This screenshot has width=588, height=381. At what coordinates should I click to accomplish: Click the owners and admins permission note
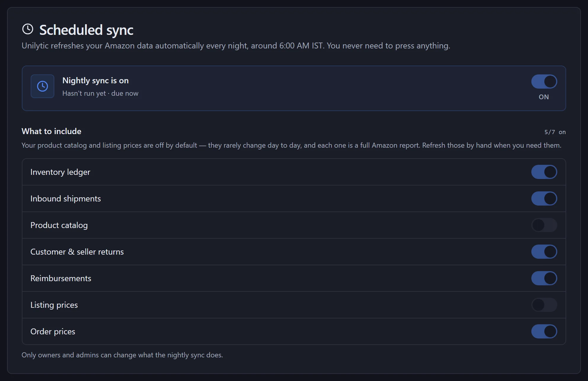122,355
